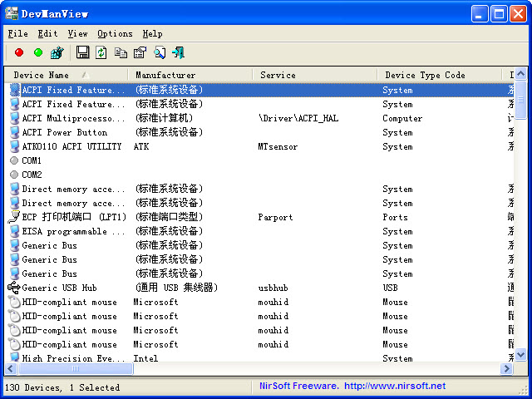Click the horizontal scrollbar thumb
This screenshot has width=532, height=399.
pos(76,368)
